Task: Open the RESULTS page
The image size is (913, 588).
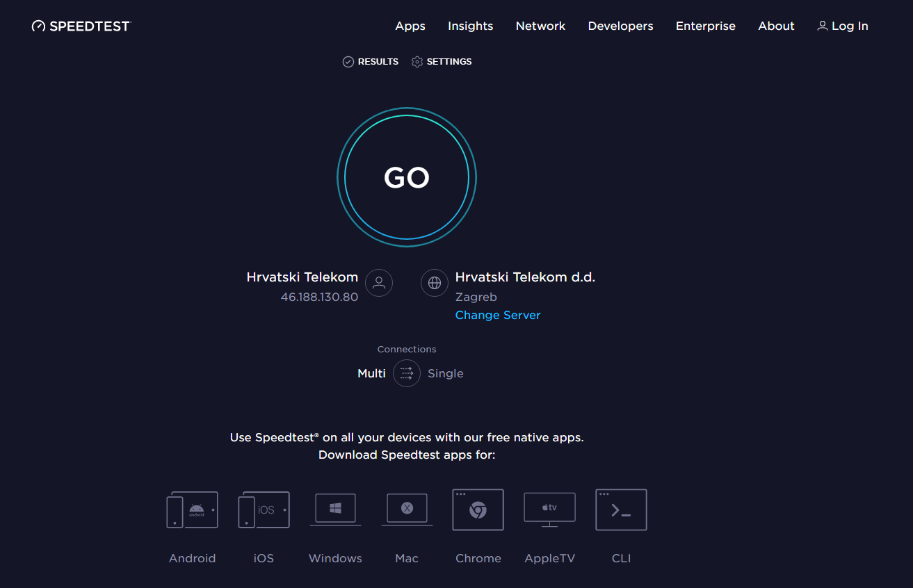Action: (x=371, y=62)
